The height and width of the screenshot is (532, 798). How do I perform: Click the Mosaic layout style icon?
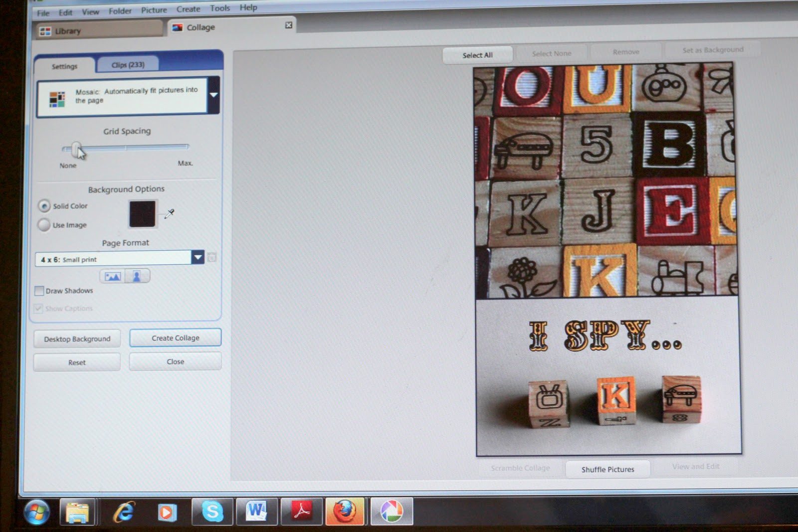click(x=57, y=99)
